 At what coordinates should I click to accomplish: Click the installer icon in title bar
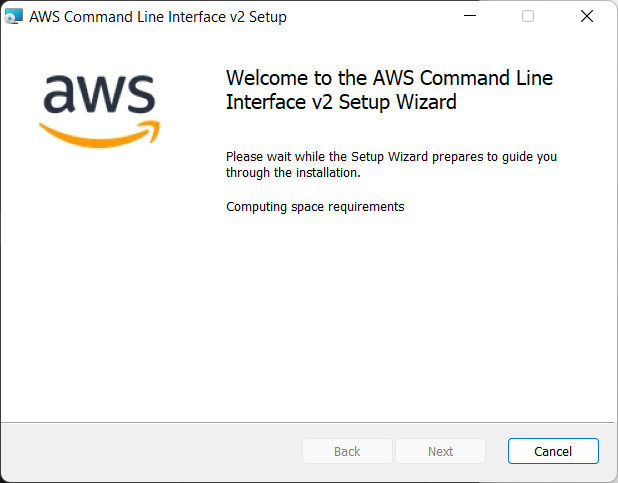(14, 16)
